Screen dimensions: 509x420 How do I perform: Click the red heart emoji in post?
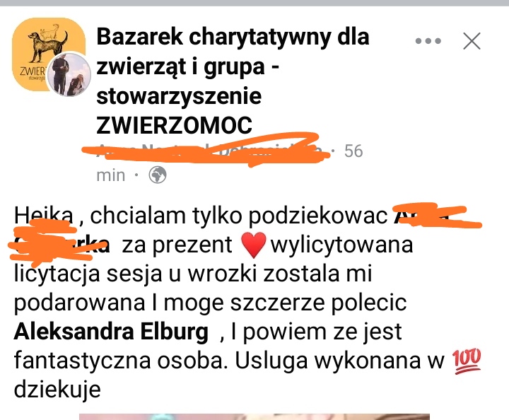[254, 245]
